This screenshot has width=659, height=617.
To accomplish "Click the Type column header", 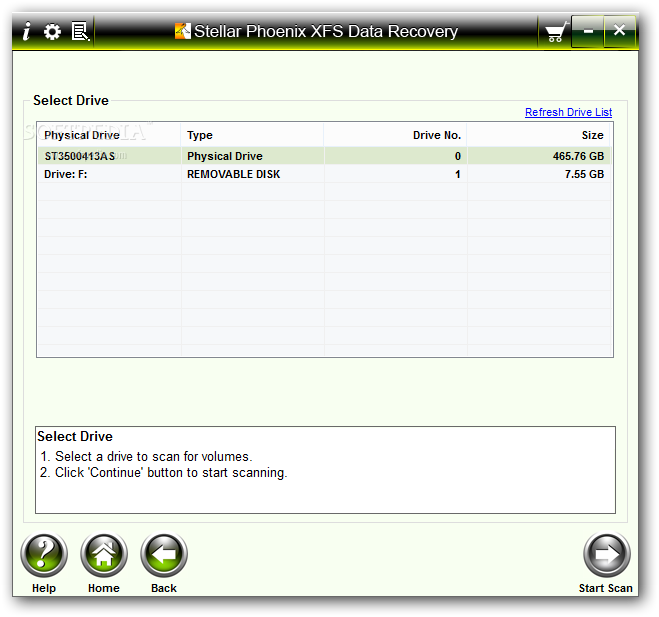I will (252, 135).
